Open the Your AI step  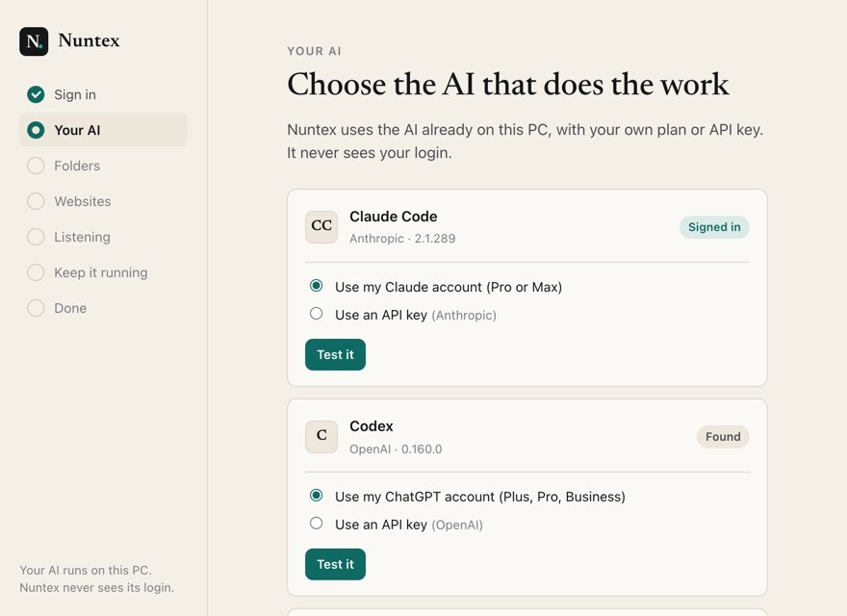(104, 130)
